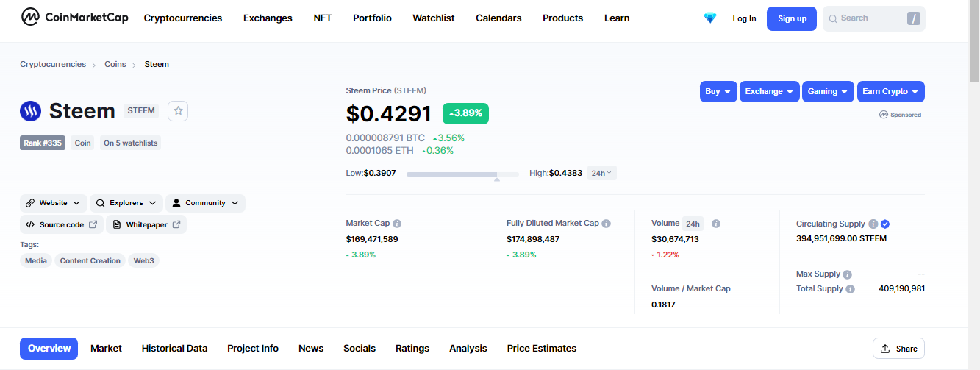Click the Volume info icon
This screenshot has height=370, width=980.
click(x=716, y=223)
